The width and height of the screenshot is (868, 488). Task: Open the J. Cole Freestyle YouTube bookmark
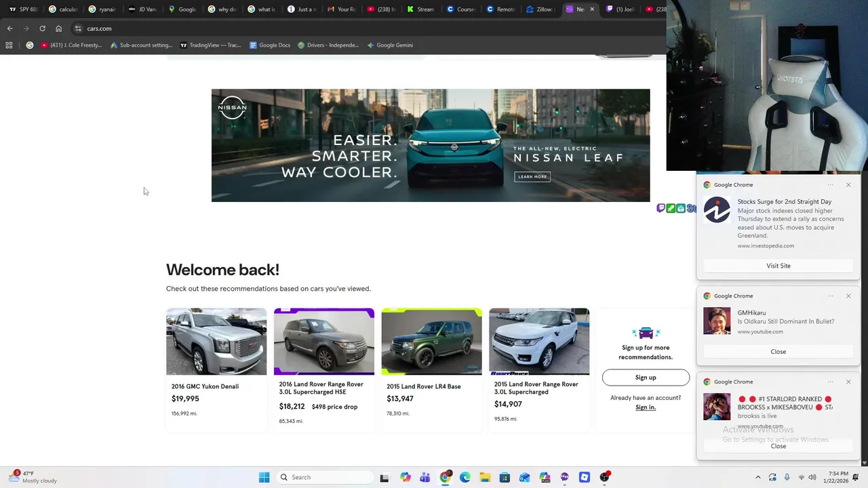click(71, 45)
